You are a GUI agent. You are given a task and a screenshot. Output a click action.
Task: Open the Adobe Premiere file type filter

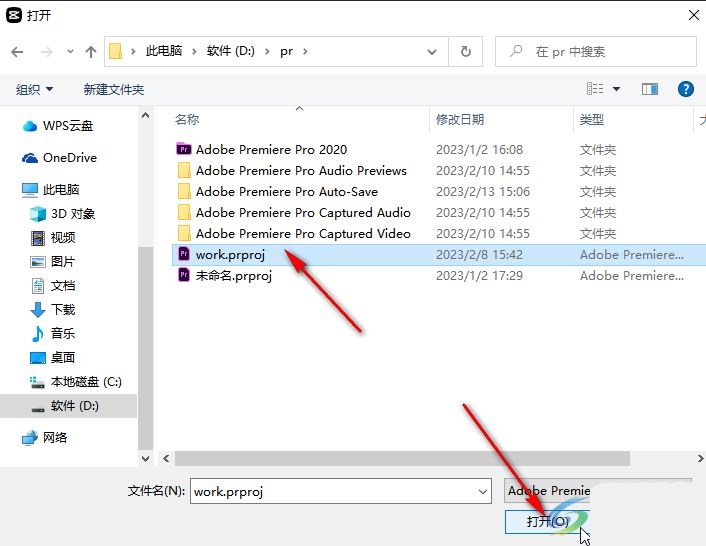coord(548,491)
